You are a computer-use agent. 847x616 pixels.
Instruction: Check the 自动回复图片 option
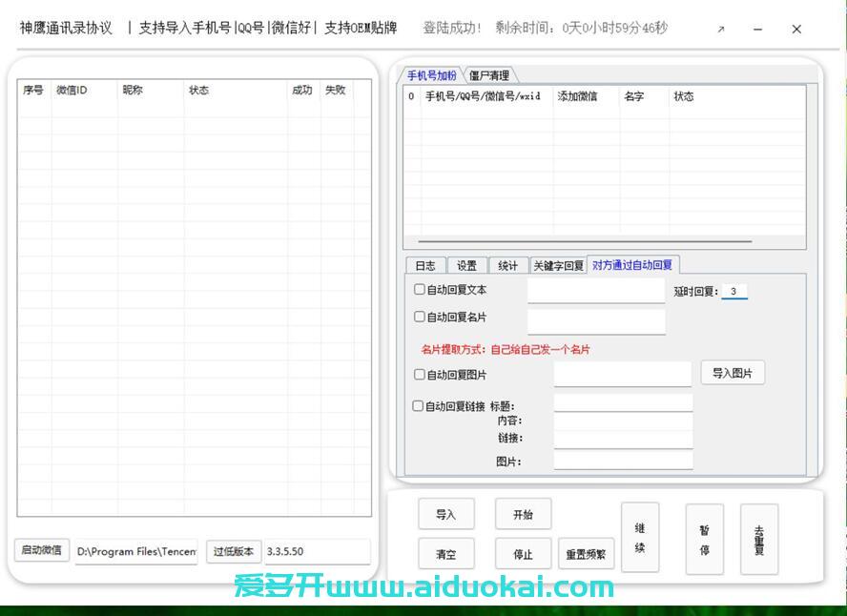pyautogui.click(x=419, y=374)
